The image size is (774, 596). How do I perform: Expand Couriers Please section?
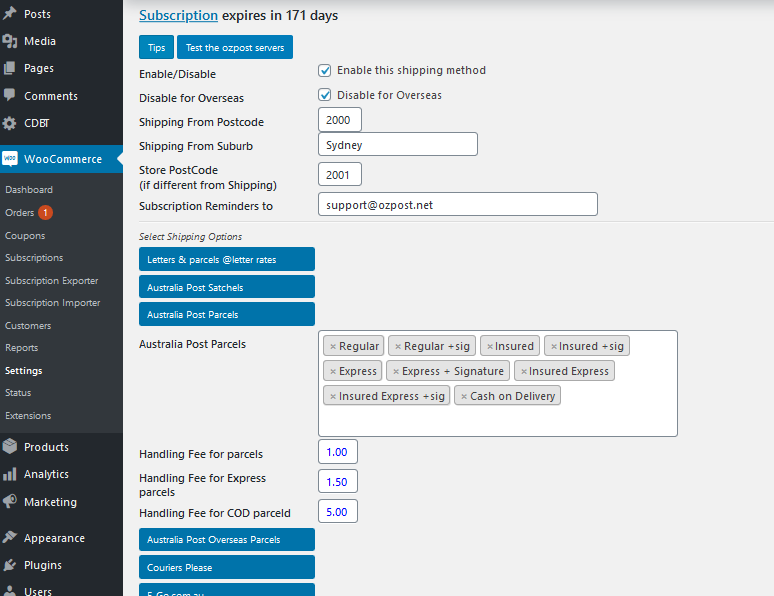[x=227, y=567]
